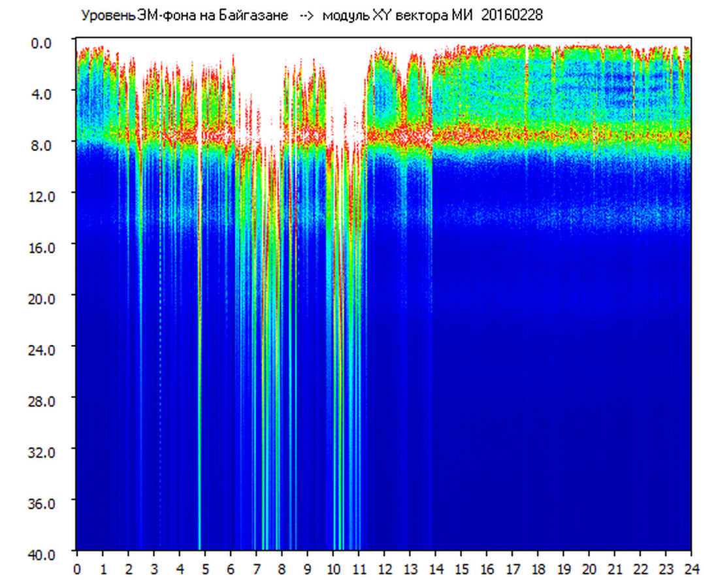Click the final hour 24 axis label
This screenshot has width=716, height=588.
[691, 568]
